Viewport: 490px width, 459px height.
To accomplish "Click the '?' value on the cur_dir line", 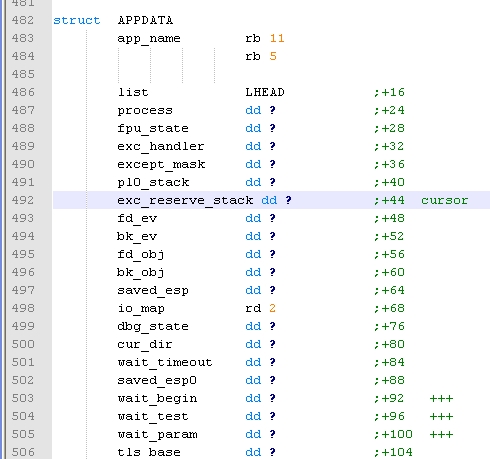I will (273, 344).
